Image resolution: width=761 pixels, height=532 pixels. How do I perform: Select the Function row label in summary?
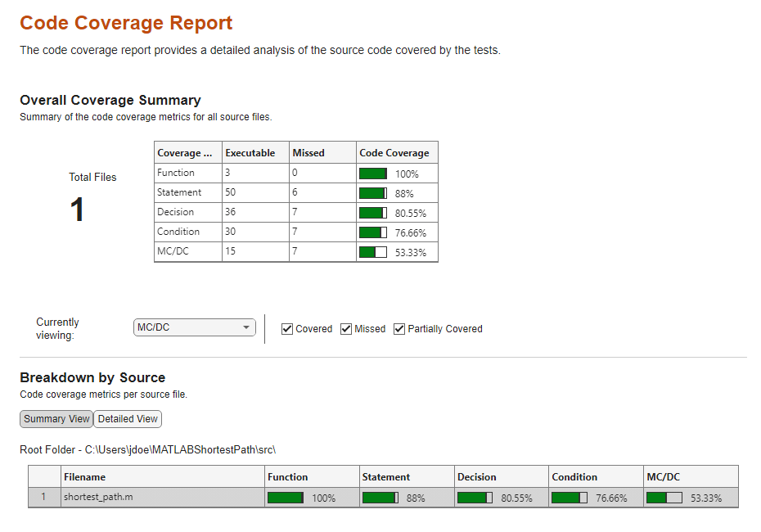[x=176, y=173]
